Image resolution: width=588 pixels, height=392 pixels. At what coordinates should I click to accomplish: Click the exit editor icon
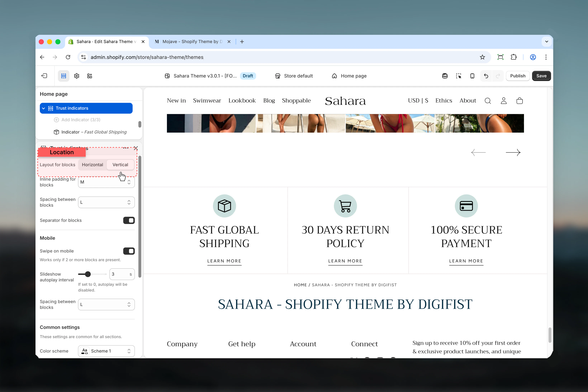pyautogui.click(x=44, y=76)
